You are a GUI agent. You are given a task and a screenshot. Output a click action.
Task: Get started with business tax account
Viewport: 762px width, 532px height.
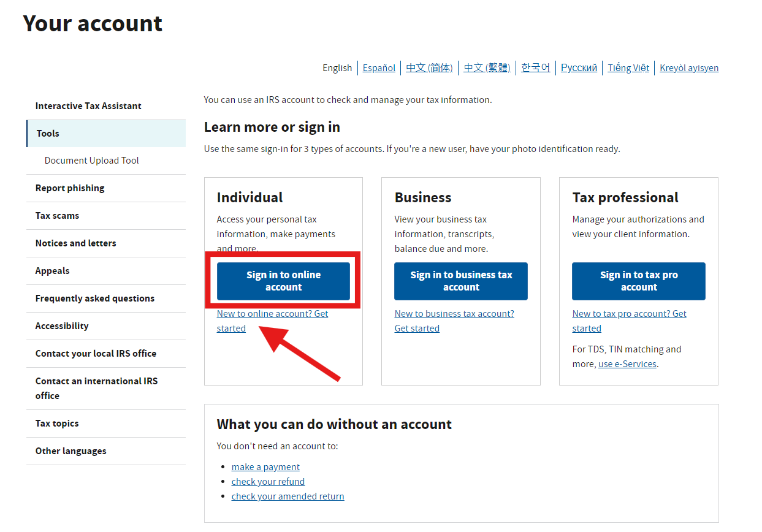[x=454, y=321]
